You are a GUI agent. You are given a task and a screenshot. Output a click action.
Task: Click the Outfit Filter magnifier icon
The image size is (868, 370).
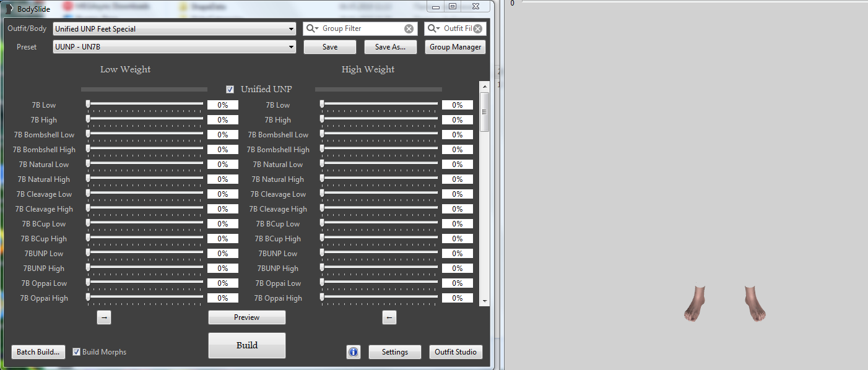coord(434,29)
